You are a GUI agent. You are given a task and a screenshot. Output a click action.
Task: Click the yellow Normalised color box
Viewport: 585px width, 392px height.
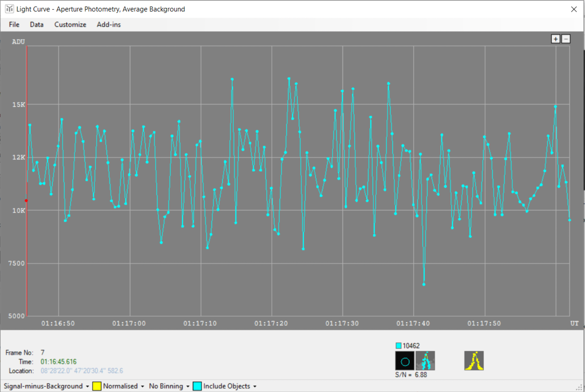click(97, 386)
